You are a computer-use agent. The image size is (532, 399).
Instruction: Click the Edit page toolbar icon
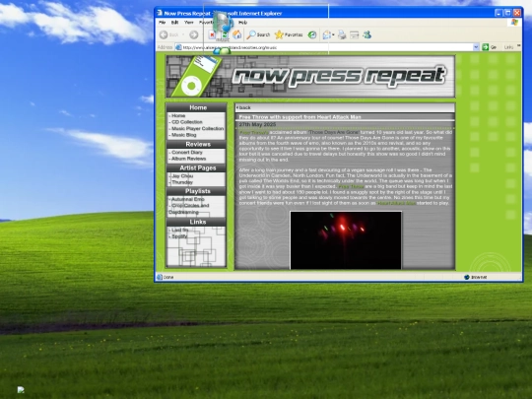[x=355, y=34]
